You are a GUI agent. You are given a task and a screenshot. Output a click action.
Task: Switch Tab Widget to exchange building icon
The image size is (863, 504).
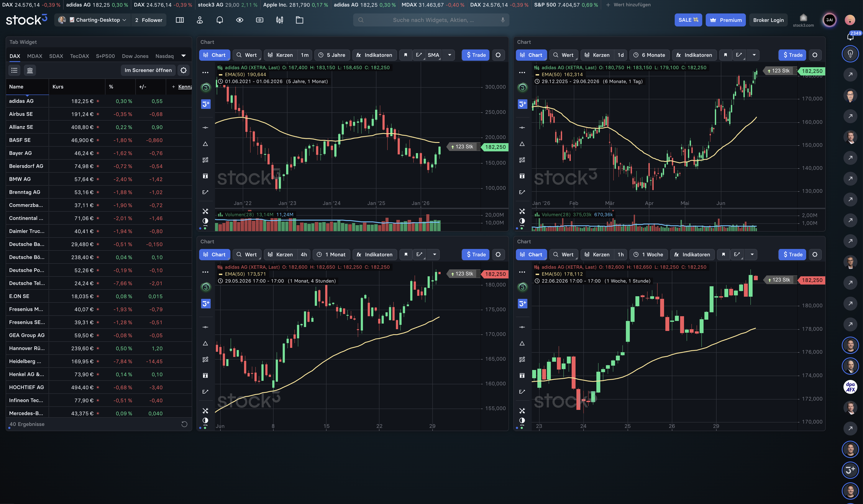point(30,70)
